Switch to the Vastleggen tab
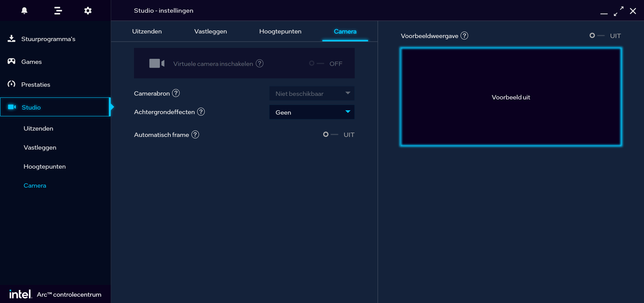This screenshot has width=644, height=303. pyautogui.click(x=210, y=31)
